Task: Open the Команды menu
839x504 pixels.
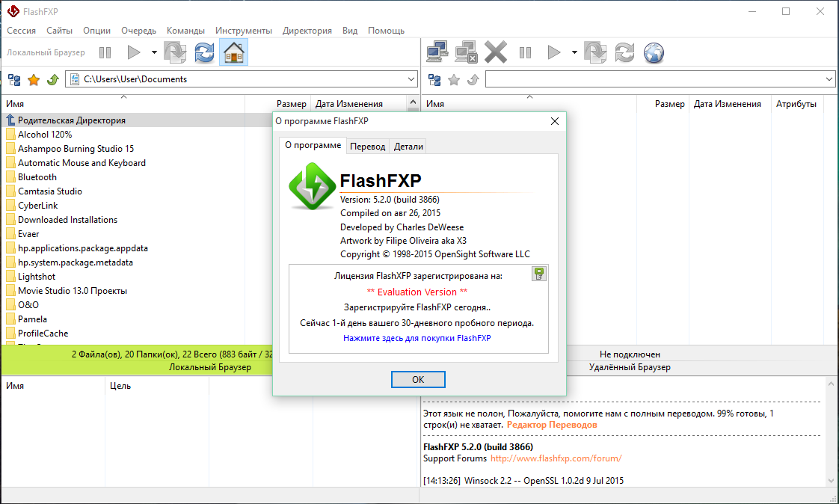Action: pos(185,31)
